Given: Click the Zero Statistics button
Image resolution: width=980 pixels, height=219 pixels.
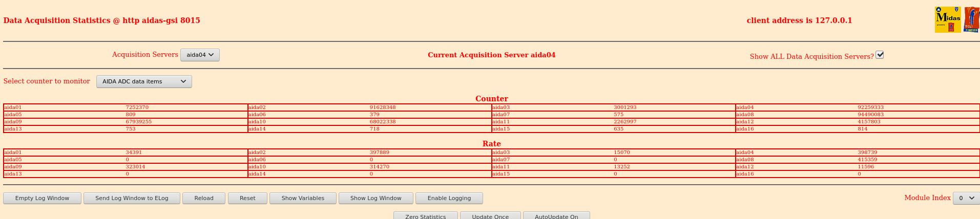Looking at the screenshot, I should click(426, 216).
